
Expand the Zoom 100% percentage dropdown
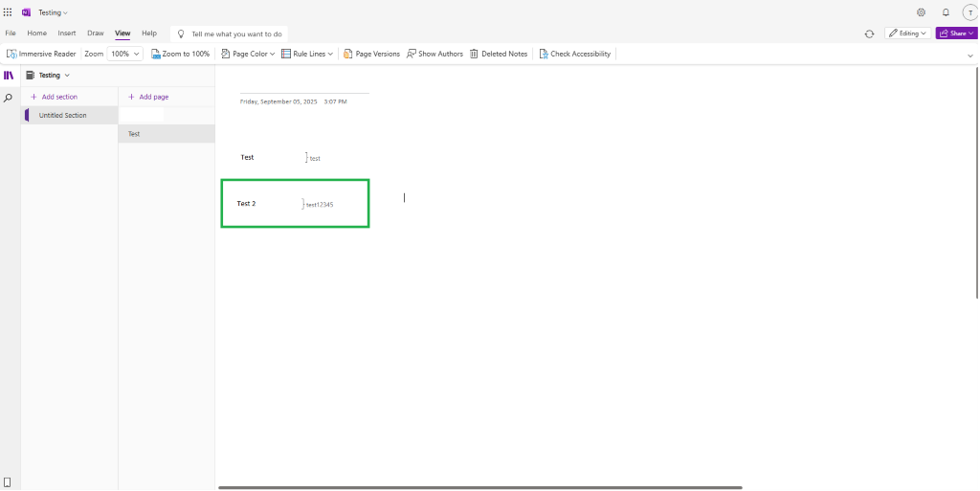pyautogui.click(x=125, y=54)
